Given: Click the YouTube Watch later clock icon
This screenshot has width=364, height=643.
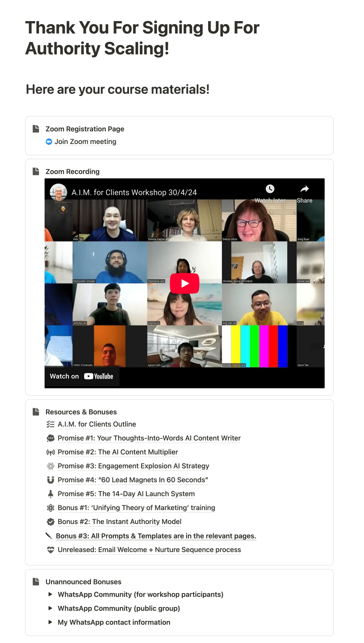Looking at the screenshot, I should [x=270, y=189].
